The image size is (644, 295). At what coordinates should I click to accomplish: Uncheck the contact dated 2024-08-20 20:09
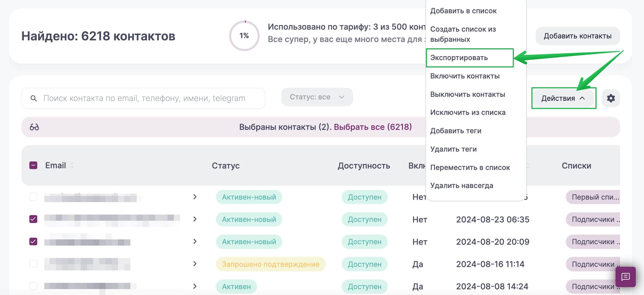point(33,242)
